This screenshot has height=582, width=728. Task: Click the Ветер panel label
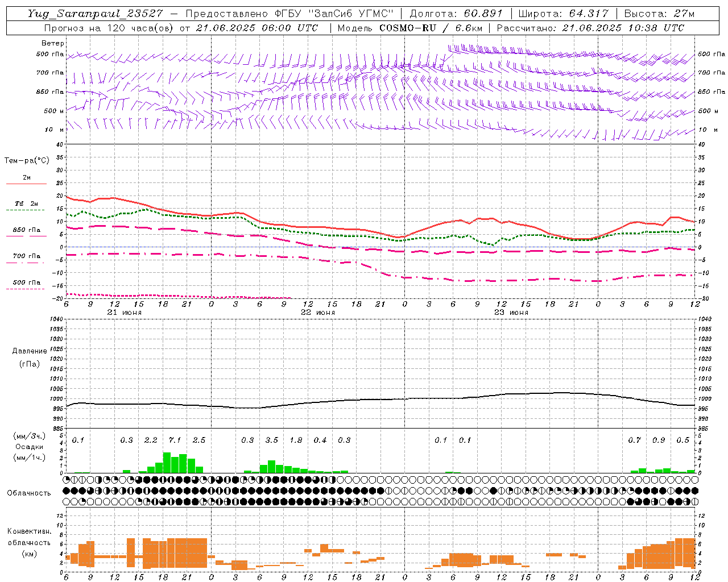click(53, 43)
